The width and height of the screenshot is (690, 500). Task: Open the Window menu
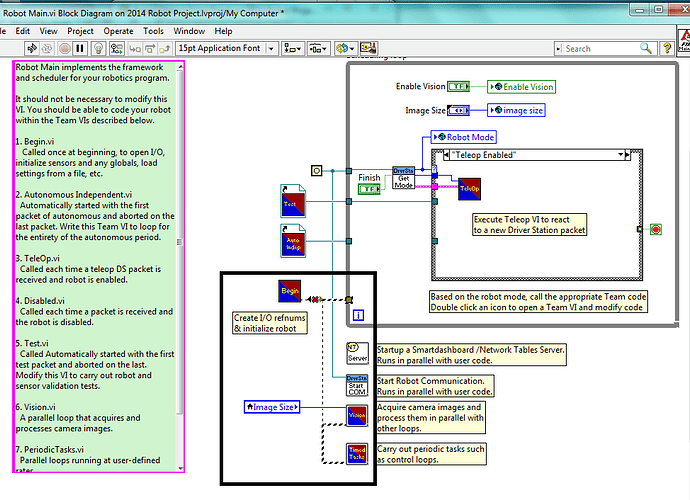pos(189,31)
